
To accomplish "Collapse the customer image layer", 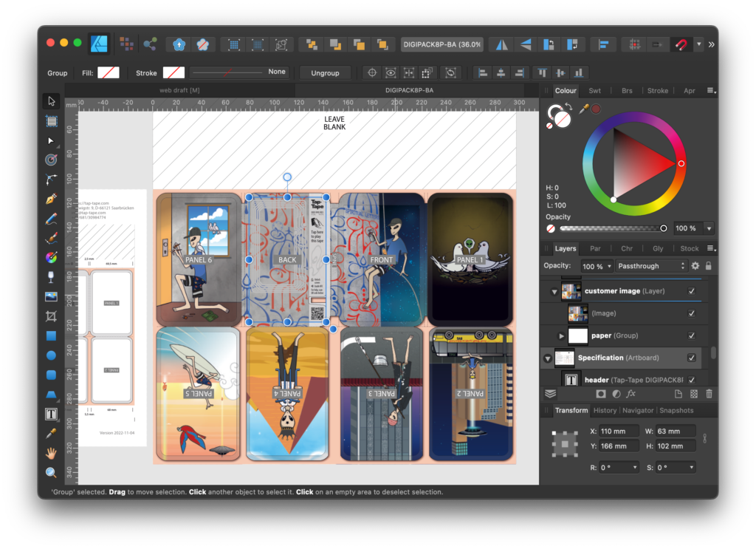I will [x=554, y=292].
